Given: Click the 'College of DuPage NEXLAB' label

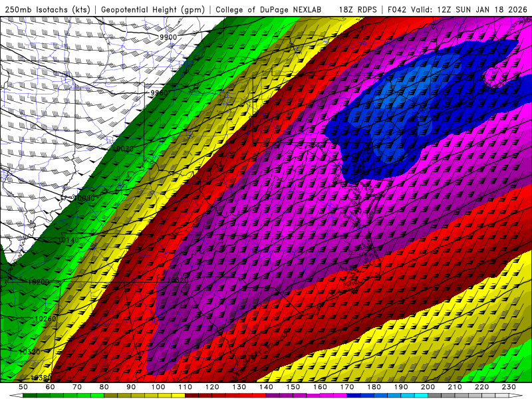Looking at the screenshot, I should pyautogui.click(x=269, y=9).
